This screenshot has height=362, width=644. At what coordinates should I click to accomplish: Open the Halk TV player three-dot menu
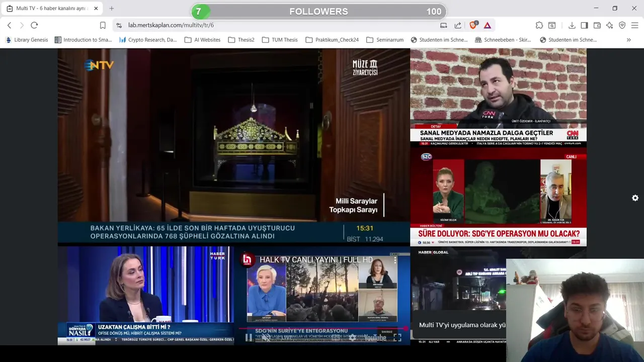[395, 260]
